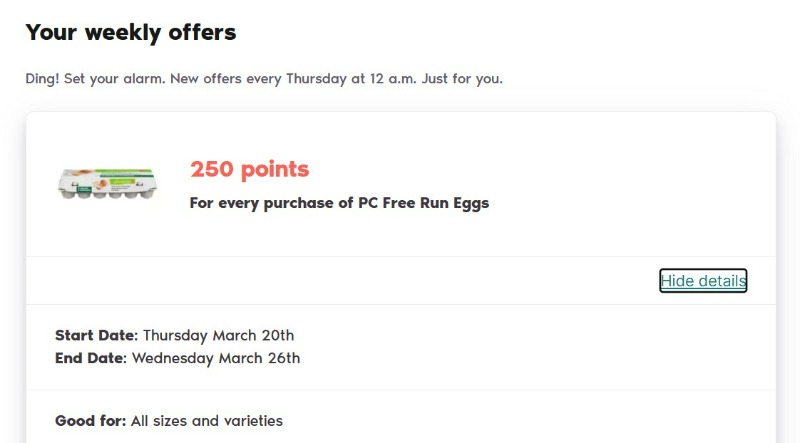The width and height of the screenshot is (800, 443).
Task: Click the Good for label
Action: [90, 421]
